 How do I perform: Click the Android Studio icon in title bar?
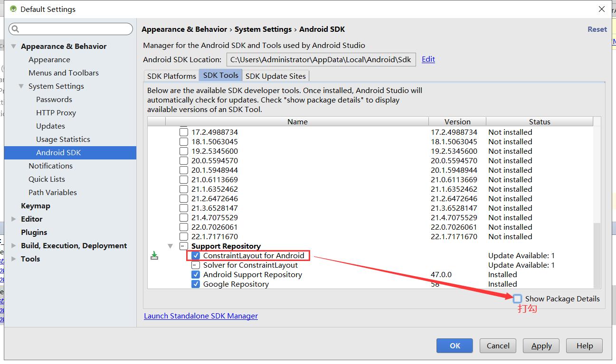(x=13, y=9)
